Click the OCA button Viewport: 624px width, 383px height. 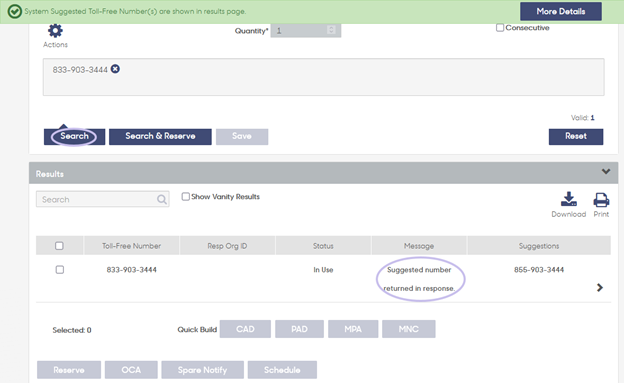pyautogui.click(x=131, y=370)
